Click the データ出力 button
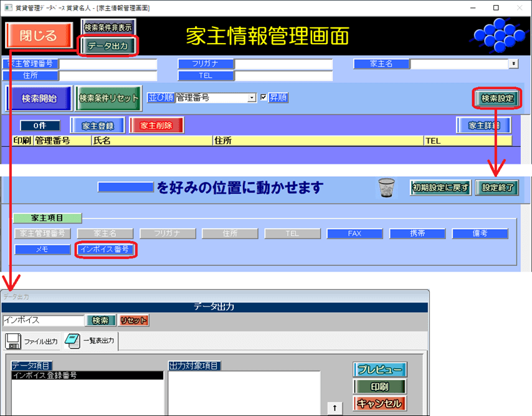Screen dimensions: 532x416 (108, 45)
